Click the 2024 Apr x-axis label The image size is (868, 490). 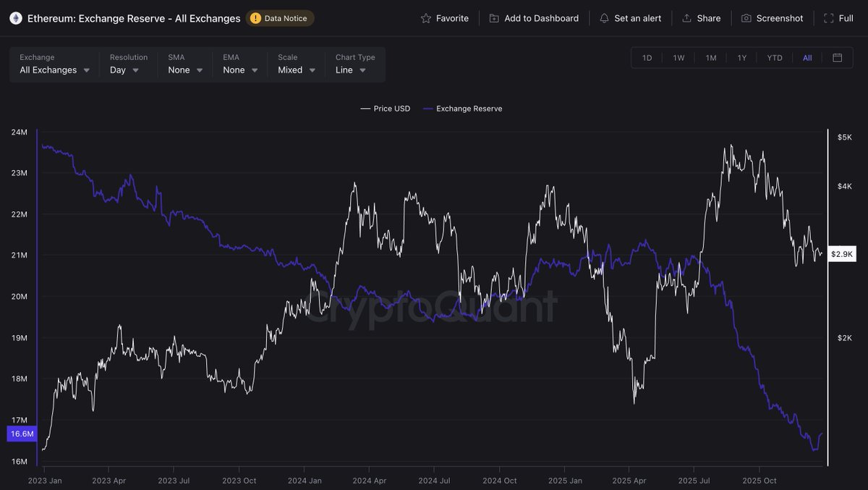(369, 481)
